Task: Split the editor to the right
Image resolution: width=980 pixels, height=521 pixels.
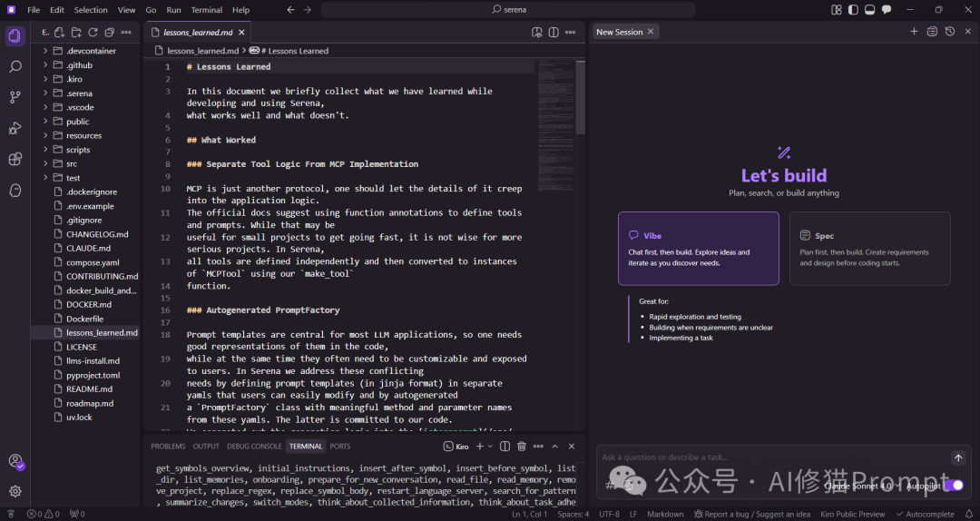Action: (554, 32)
